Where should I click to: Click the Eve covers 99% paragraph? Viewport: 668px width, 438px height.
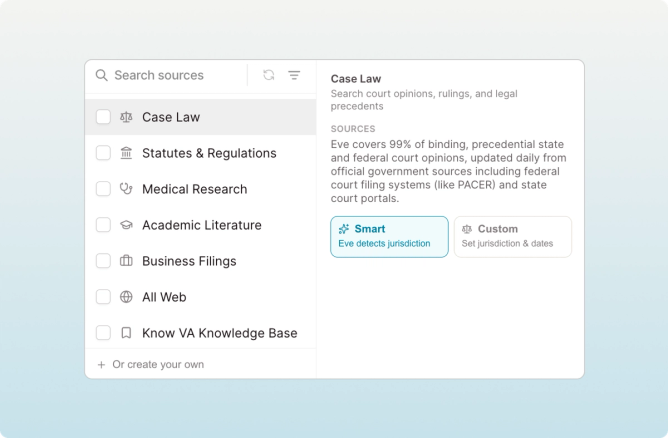pos(449,171)
